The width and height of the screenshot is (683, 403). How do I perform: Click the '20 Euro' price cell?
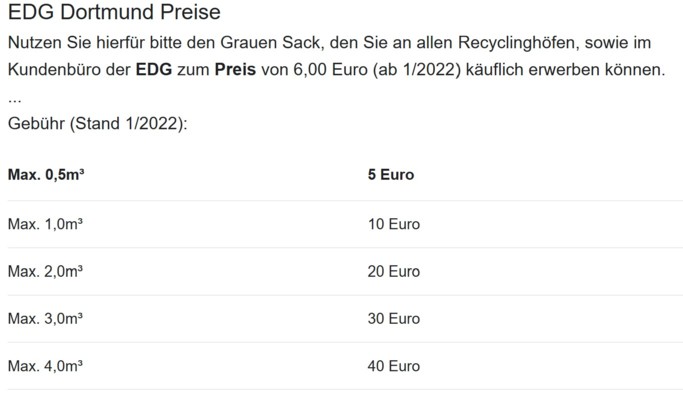(394, 271)
